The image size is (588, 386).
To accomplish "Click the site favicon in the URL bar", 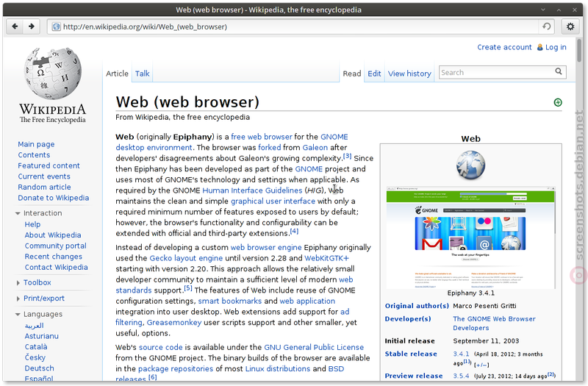I will 57,26.
